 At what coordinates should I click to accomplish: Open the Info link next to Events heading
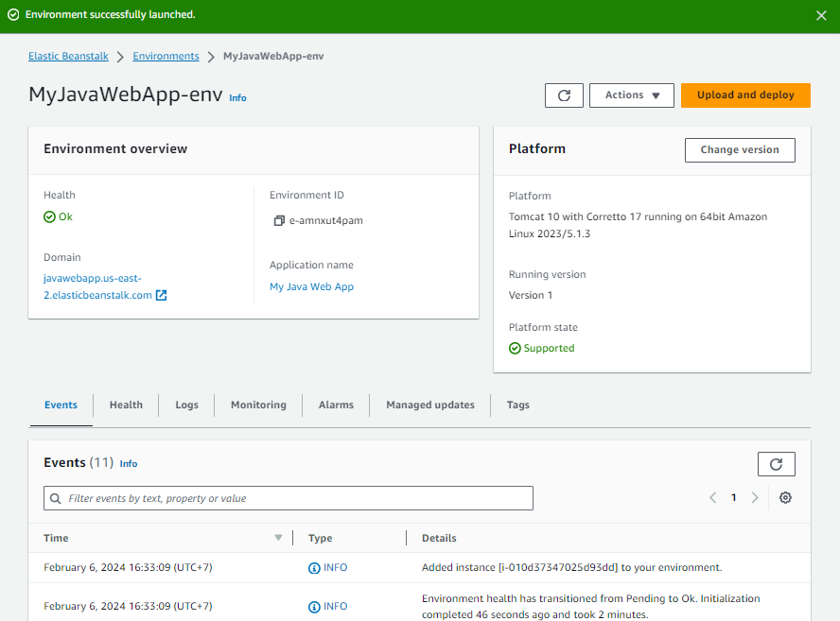[x=129, y=463]
